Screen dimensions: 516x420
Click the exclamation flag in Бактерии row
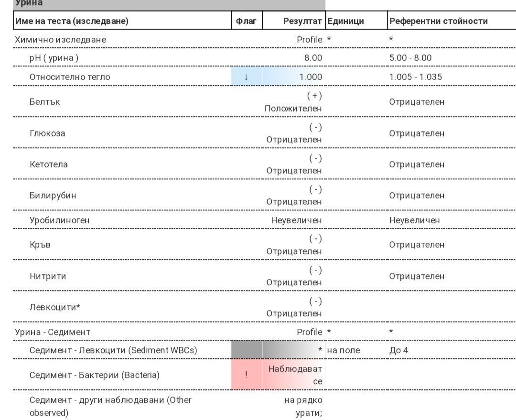(246, 375)
